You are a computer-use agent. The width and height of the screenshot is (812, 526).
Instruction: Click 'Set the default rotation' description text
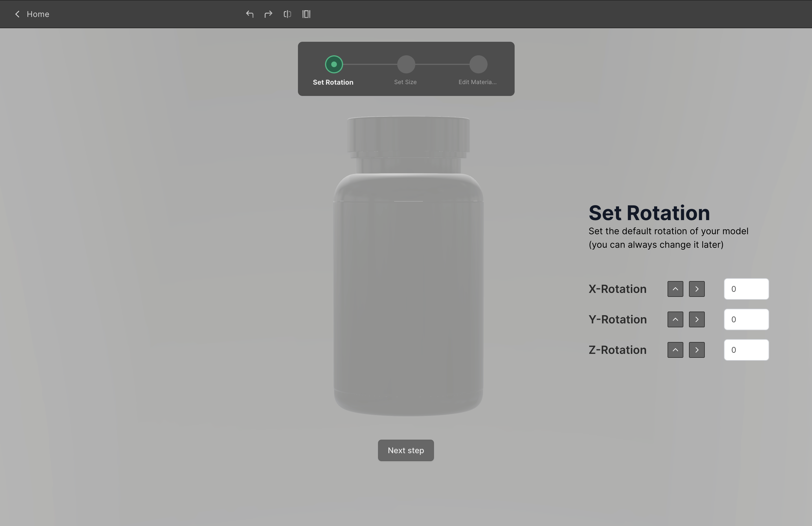668,238
